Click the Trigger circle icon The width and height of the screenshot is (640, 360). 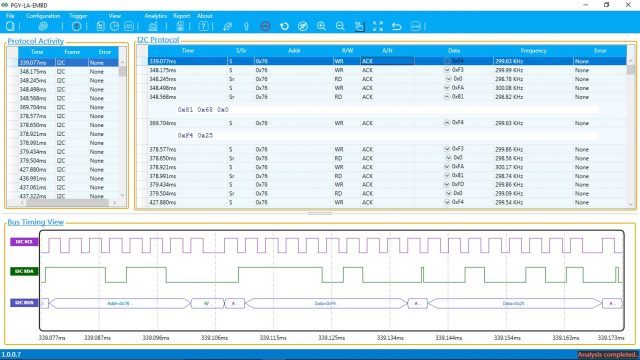coord(76,27)
